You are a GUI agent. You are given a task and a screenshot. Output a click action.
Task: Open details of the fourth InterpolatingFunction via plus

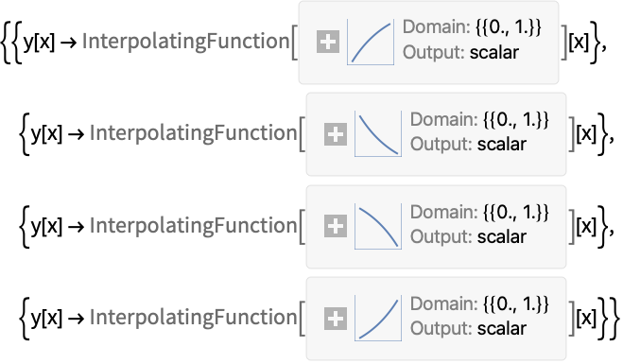(336, 319)
